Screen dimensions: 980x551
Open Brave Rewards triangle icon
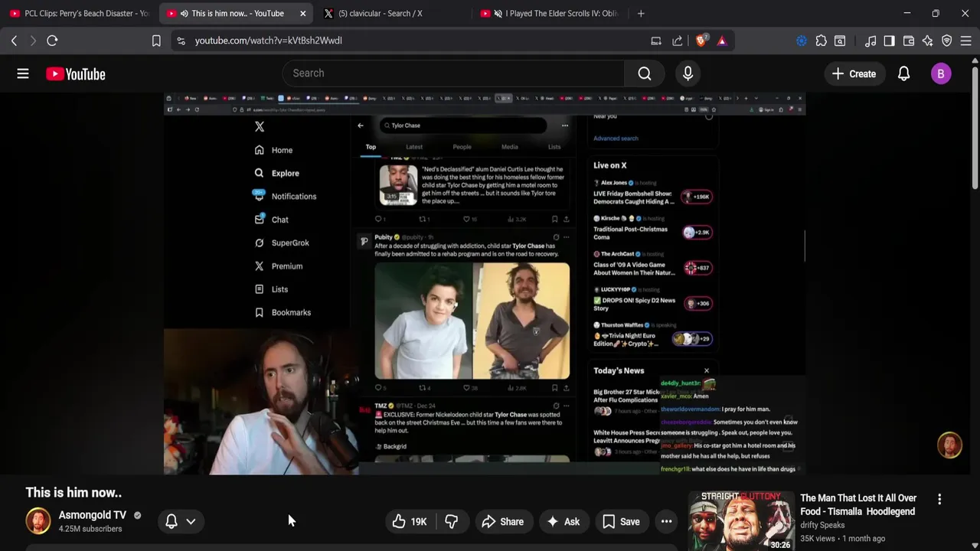tap(722, 41)
